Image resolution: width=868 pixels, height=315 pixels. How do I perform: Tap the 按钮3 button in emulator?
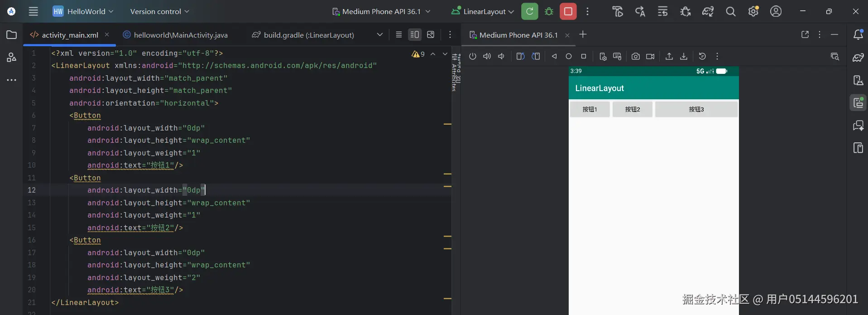tap(696, 109)
